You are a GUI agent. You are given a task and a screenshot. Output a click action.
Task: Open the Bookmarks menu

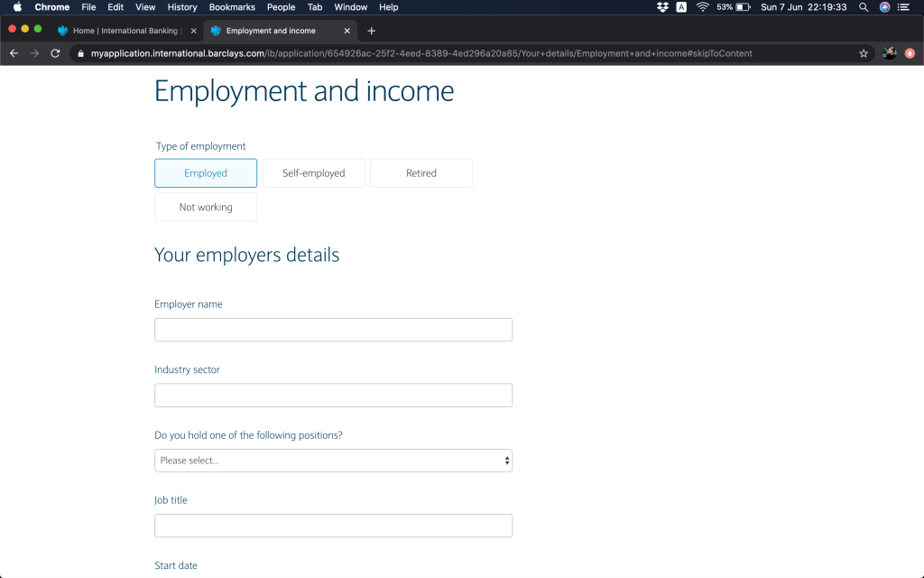pos(232,7)
